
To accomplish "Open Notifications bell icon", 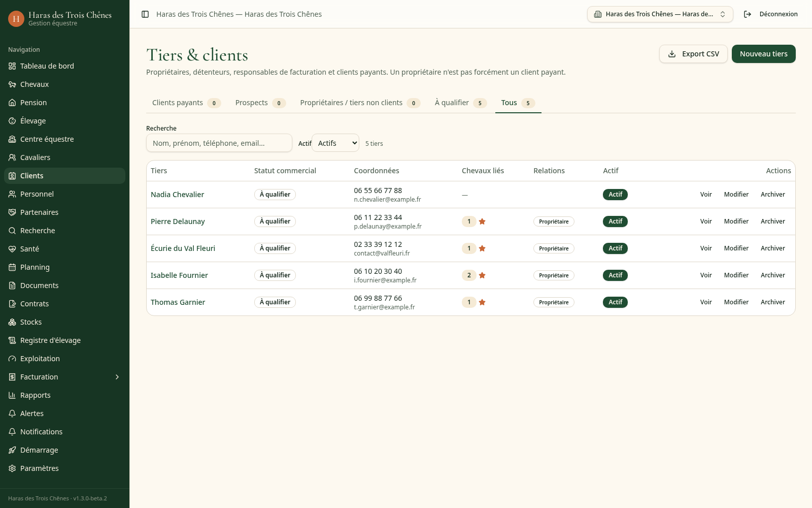I will (x=12, y=432).
